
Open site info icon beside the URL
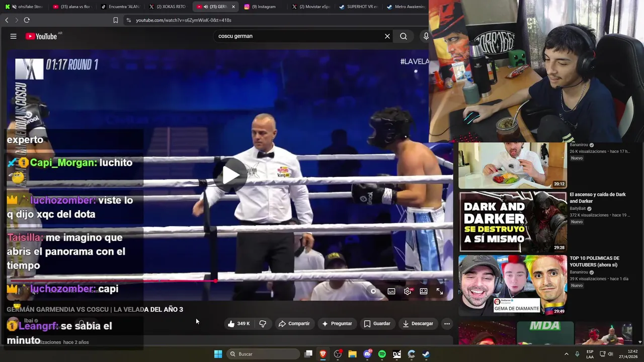128,20
